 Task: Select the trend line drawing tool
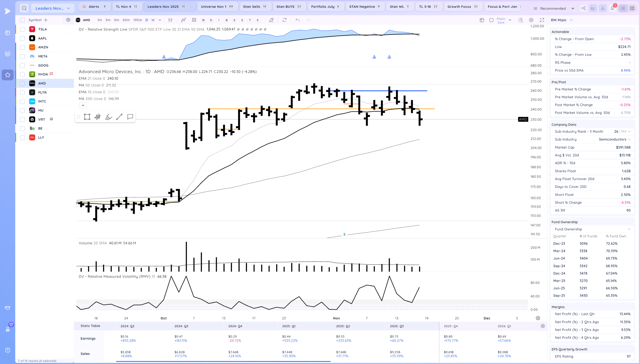coord(119,117)
